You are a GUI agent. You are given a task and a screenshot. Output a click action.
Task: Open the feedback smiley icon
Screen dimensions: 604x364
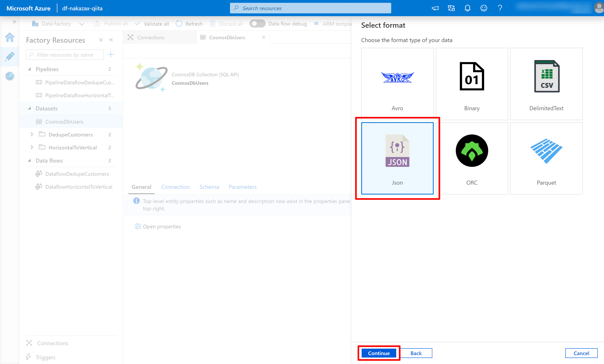click(x=484, y=8)
